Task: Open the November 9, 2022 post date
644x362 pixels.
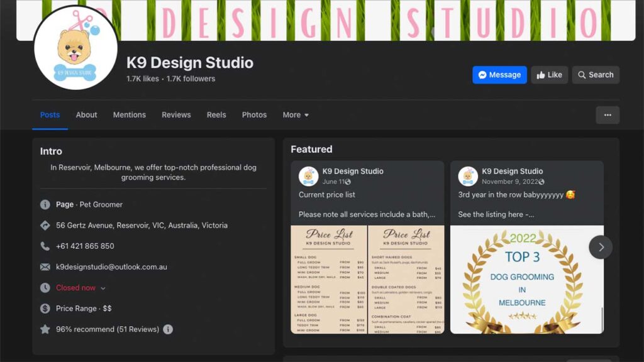Action: (x=509, y=182)
